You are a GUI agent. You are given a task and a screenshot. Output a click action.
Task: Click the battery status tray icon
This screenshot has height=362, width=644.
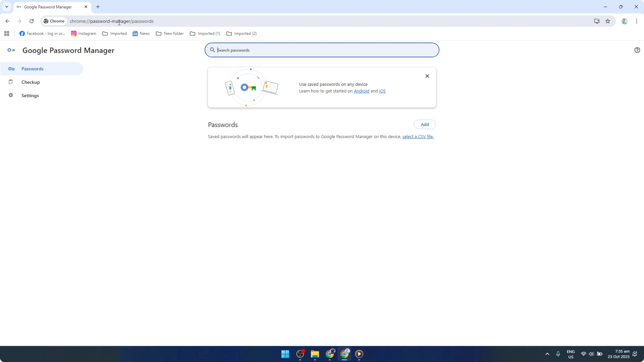[x=600, y=354]
